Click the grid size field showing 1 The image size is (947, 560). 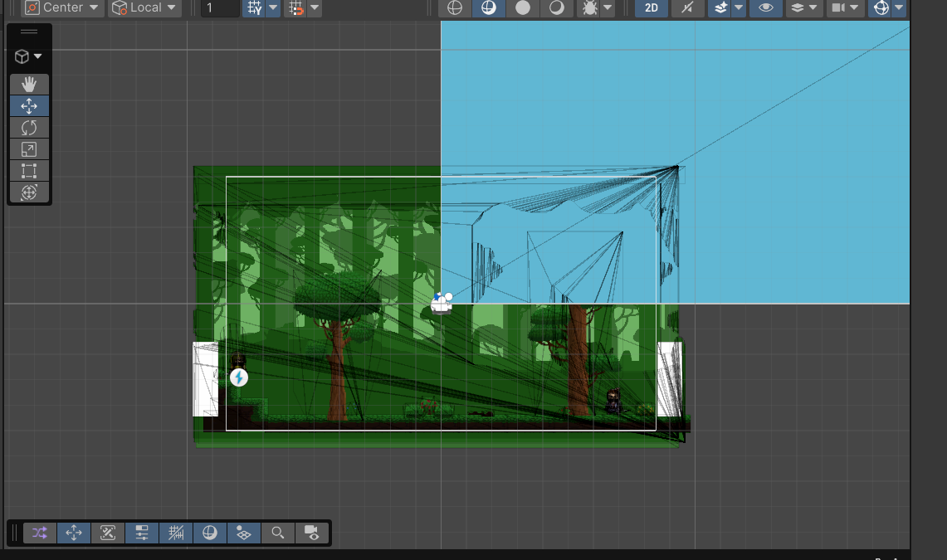(220, 7)
